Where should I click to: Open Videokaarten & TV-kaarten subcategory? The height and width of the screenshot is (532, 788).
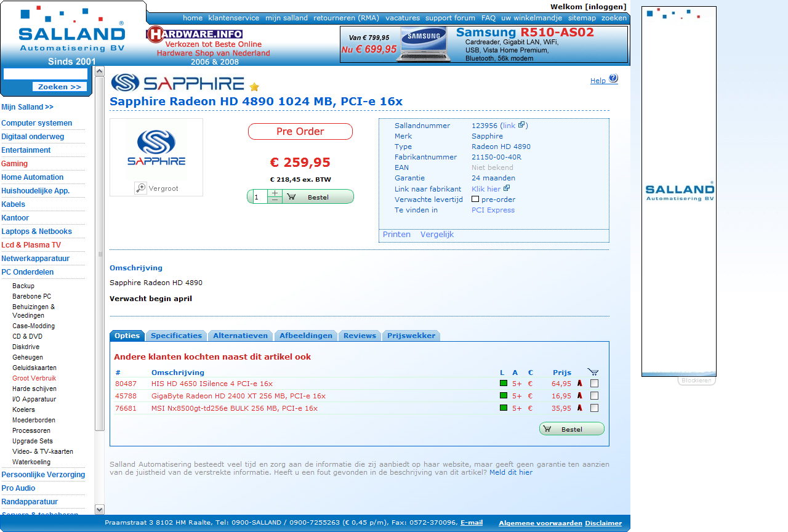click(x=42, y=451)
